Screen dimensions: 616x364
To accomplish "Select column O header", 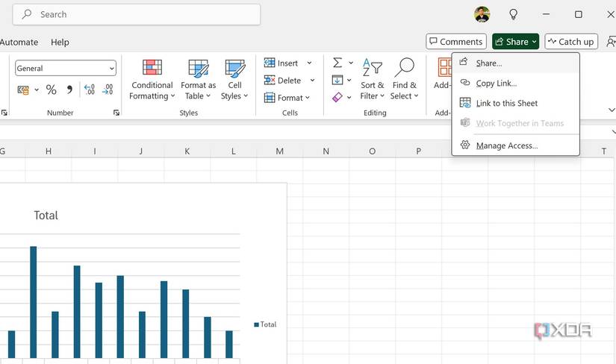I will (x=373, y=151).
